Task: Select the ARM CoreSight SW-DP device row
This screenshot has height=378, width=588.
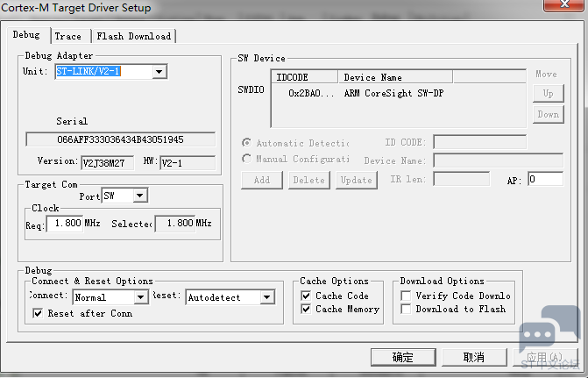Action: click(393, 93)
